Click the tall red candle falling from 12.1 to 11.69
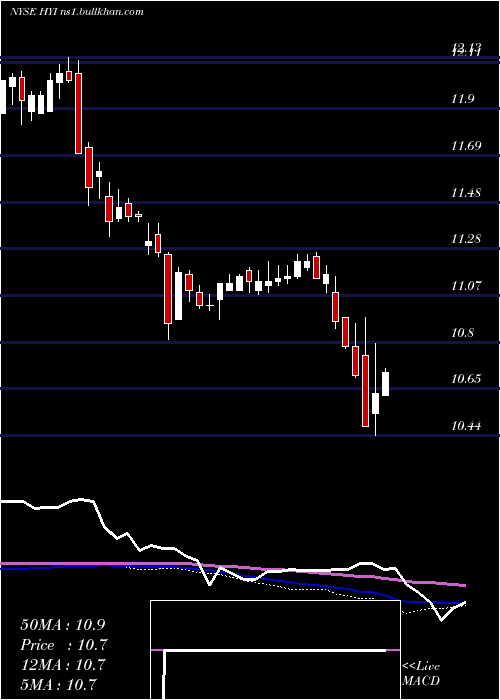Screen dimensions: 500x700 78,113
